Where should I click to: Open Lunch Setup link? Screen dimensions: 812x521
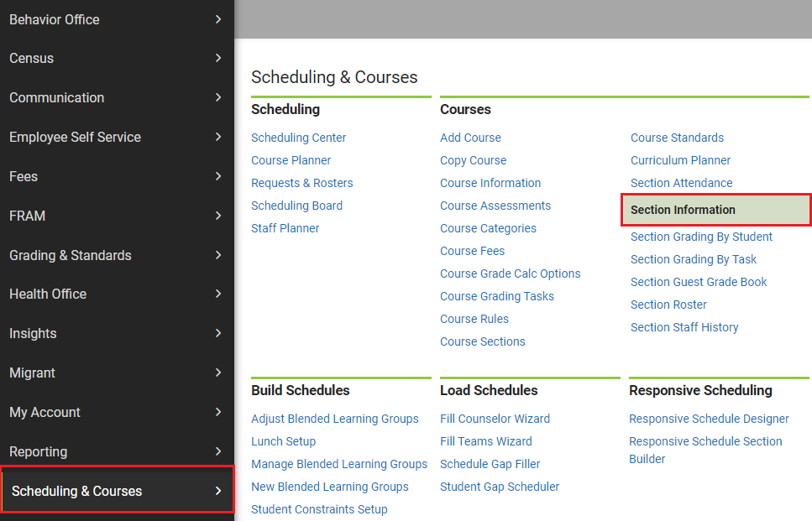coord(283,441)
